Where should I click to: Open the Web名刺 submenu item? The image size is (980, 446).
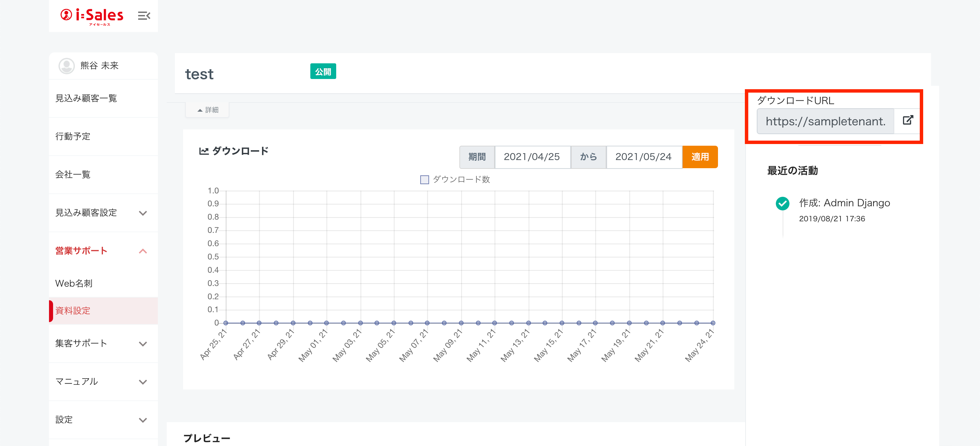click(74, 284)
